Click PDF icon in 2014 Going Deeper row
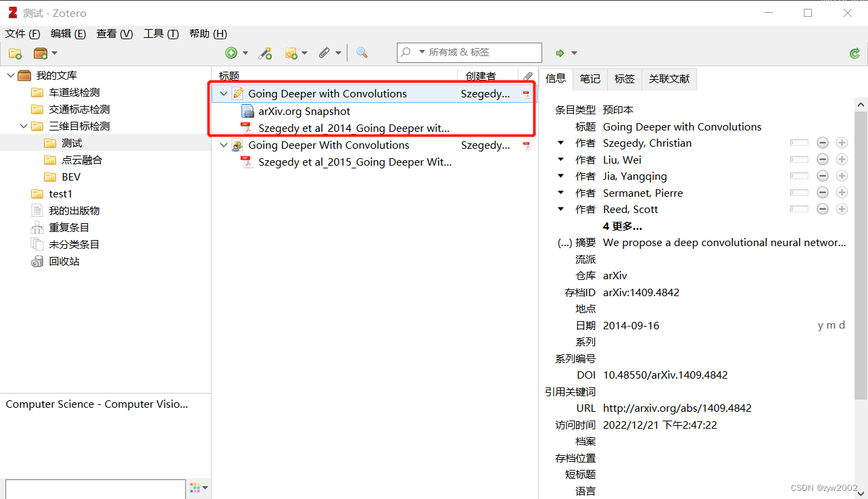The height and width of the screenshot is (499, 868). click(x=247, y=128)
